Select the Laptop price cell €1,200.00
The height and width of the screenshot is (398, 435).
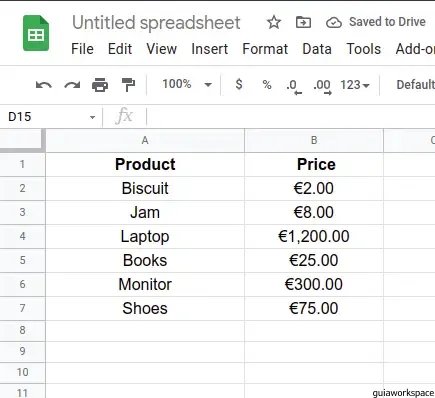[314, 236]
